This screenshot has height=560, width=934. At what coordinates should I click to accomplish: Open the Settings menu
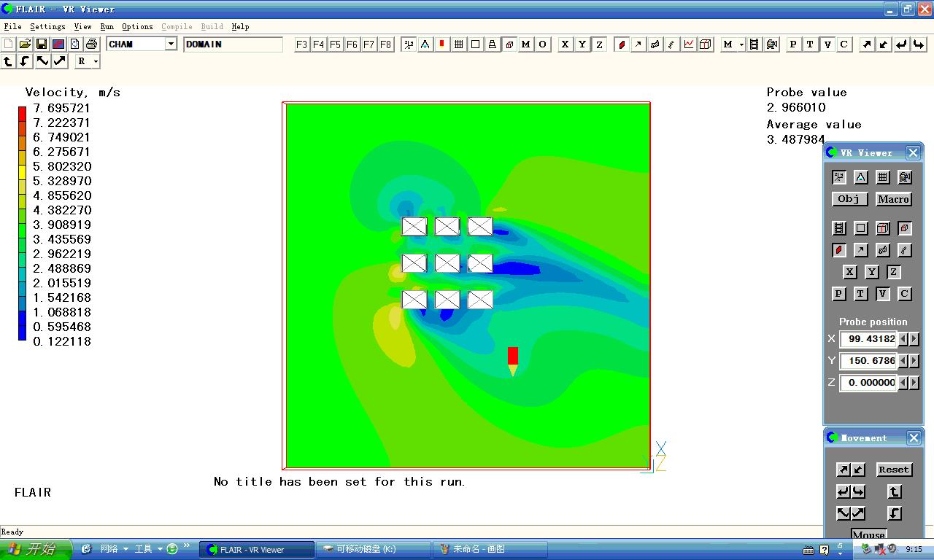(x=47, y=26)
